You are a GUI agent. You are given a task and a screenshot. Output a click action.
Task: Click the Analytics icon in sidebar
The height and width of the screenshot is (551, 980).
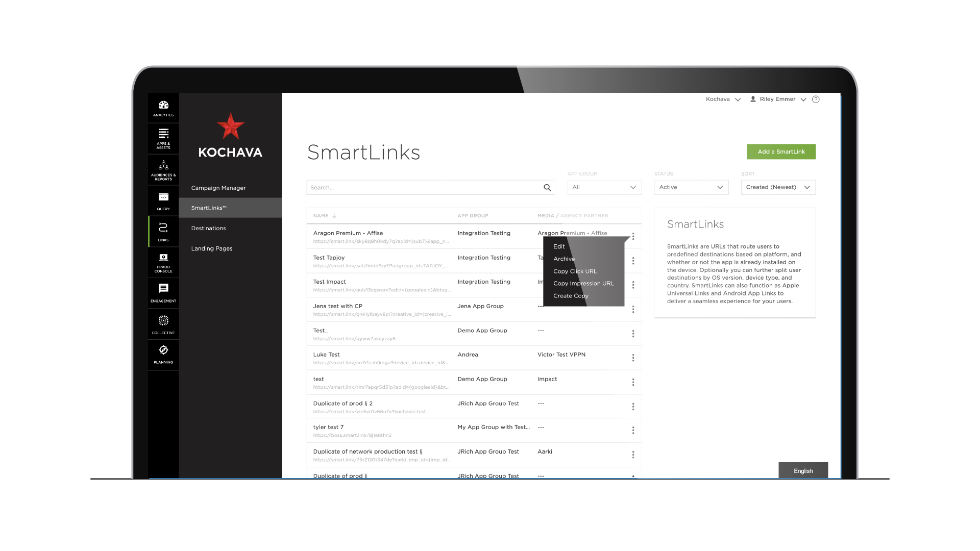coord(162,108)
